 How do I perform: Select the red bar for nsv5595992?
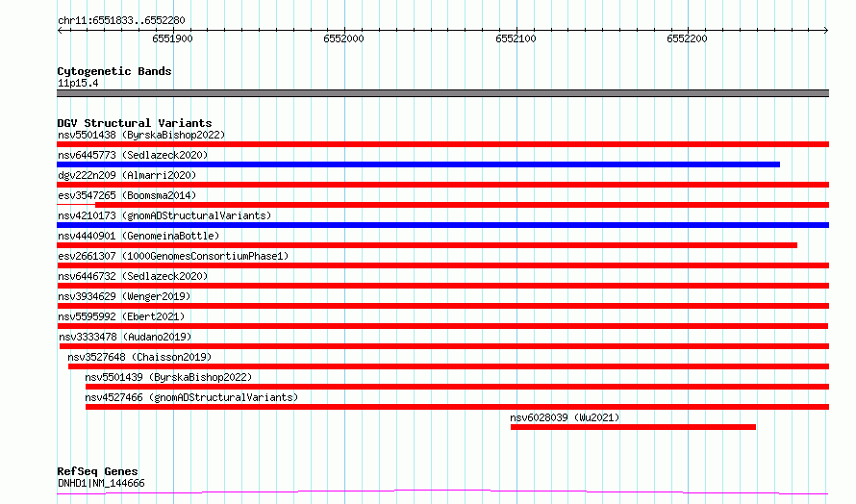(x=442, y=326)
